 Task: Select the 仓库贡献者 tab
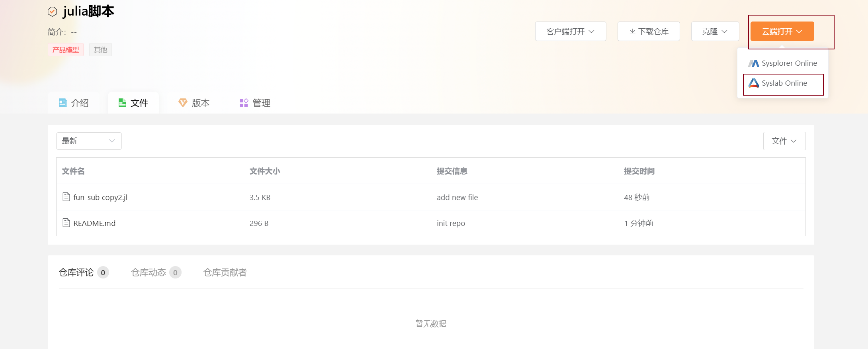tap(225, 273)
